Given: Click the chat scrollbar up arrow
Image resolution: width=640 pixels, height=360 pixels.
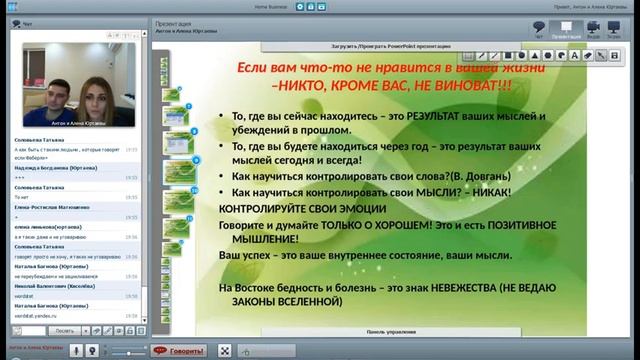Looking at the screenshot, I should [x=144, y=33].
